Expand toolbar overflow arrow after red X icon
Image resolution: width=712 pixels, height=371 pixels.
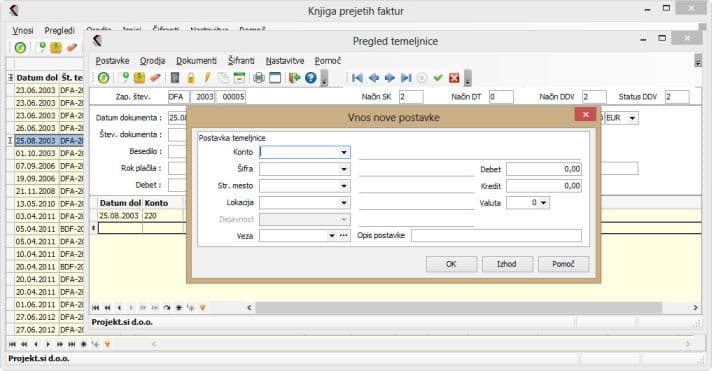coord(467,79)
